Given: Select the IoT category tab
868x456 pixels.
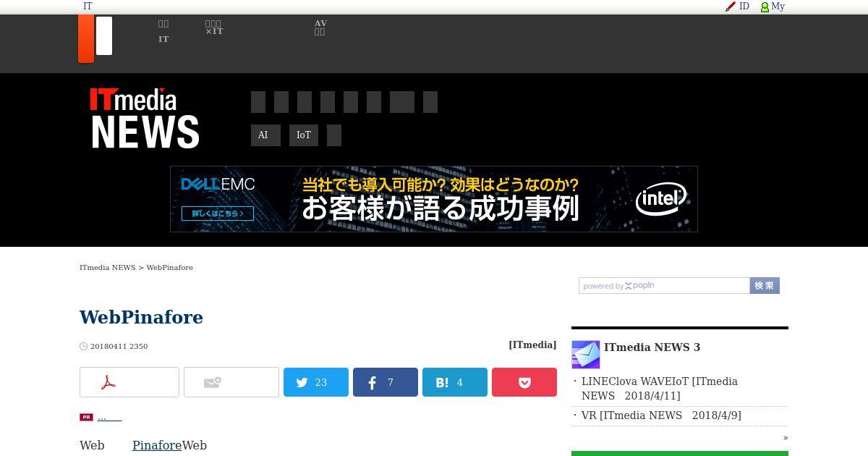Looking at the screenshot, I should coord(304,135).
